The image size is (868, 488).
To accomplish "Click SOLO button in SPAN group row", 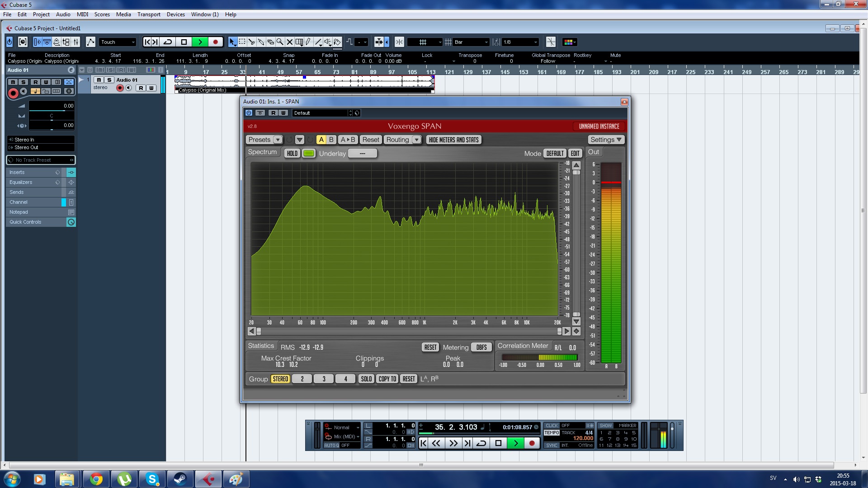I will 366,379.
